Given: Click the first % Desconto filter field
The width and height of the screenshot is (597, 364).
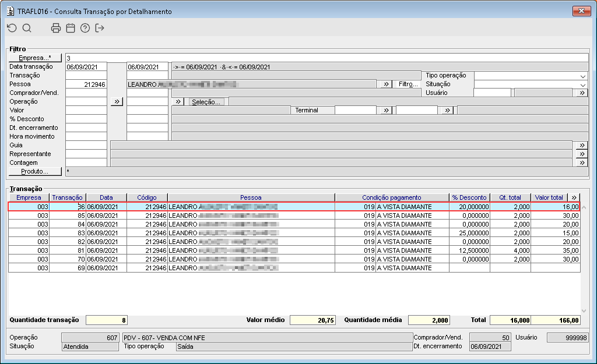Looking at the screenshot, I should [86, 119].
